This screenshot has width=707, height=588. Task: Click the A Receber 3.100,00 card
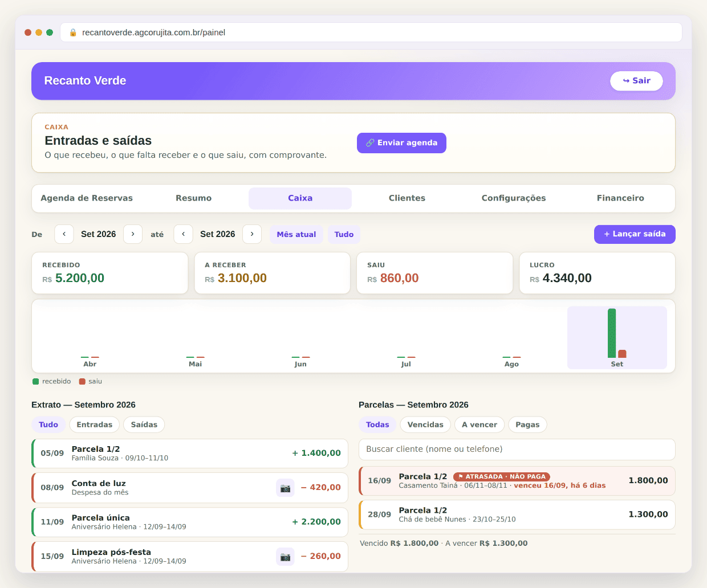273,273
